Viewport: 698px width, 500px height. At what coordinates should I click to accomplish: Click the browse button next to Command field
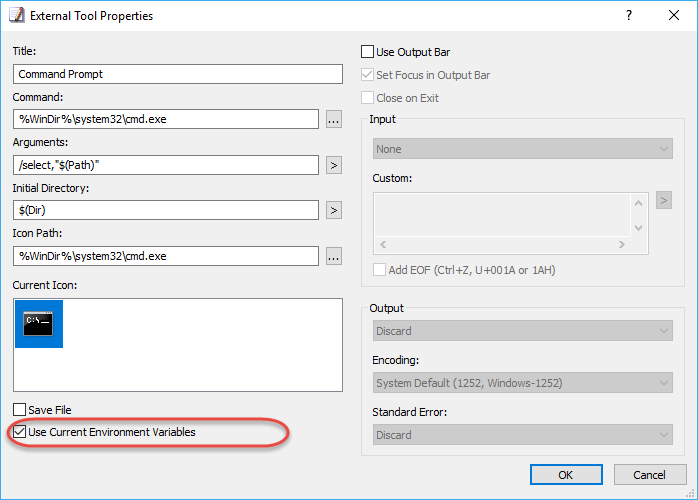[334, 119]
